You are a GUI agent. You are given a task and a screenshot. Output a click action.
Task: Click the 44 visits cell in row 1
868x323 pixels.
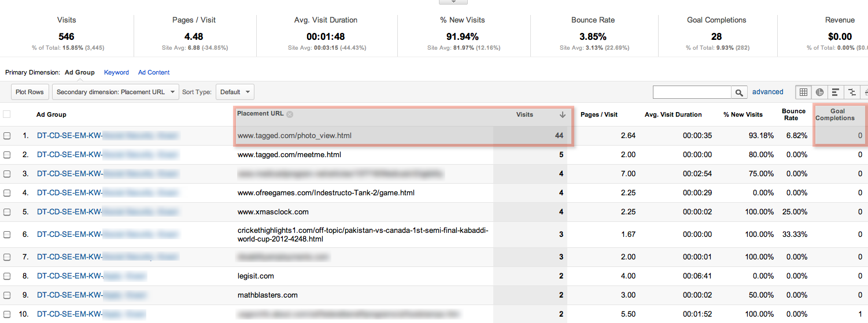point(559,136)
